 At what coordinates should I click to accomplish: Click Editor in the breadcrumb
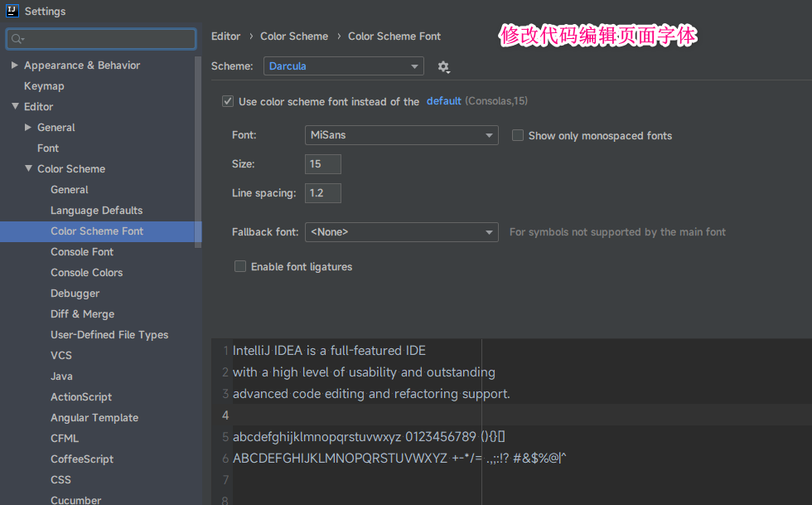coord(225,36)
